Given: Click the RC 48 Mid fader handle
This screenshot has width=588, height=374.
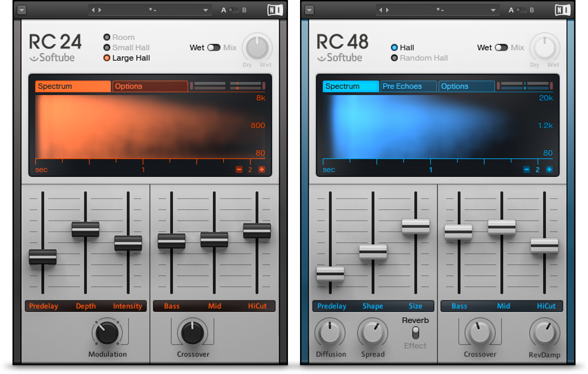Looking at the screenshot, I should coord(501,227).
